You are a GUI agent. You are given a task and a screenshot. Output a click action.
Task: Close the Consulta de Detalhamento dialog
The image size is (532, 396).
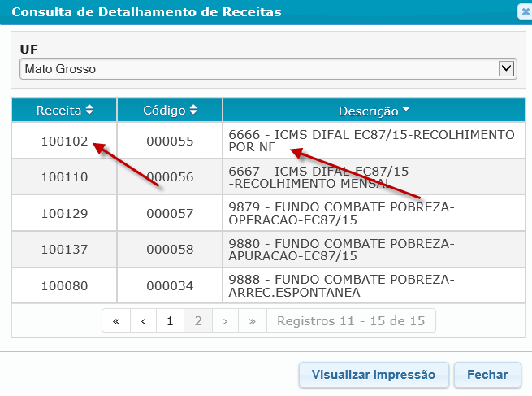524,11
